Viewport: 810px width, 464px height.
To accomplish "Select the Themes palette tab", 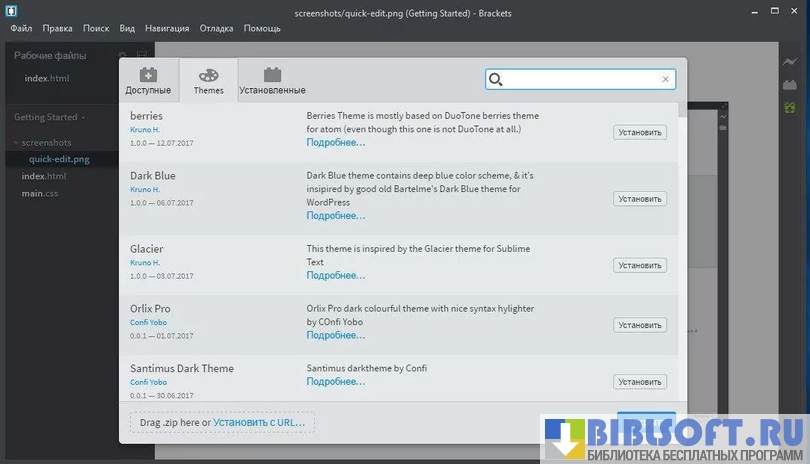I will (208, 81).
